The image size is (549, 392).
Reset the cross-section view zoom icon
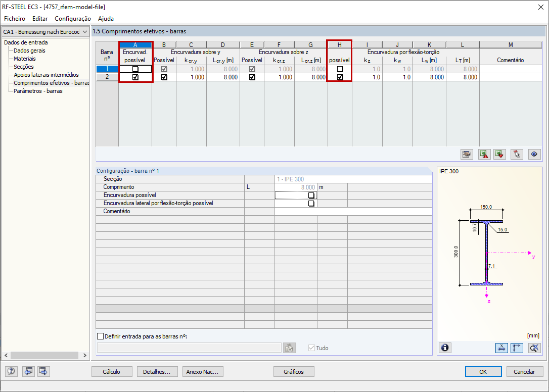[x=534, y=348]
